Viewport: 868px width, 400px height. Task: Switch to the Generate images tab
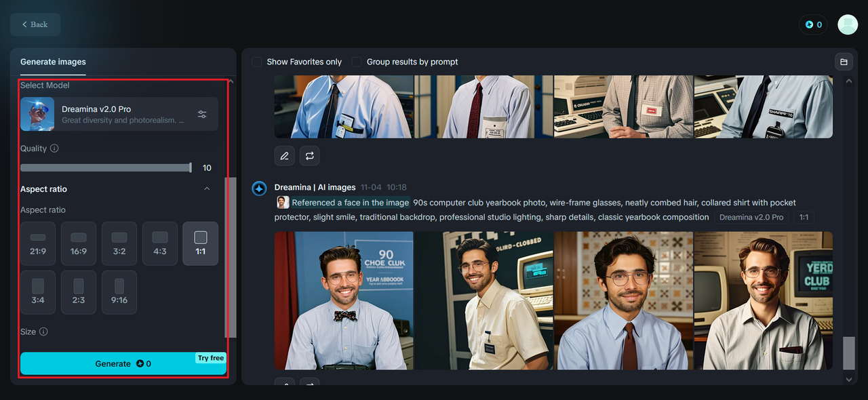pos(53,62)
